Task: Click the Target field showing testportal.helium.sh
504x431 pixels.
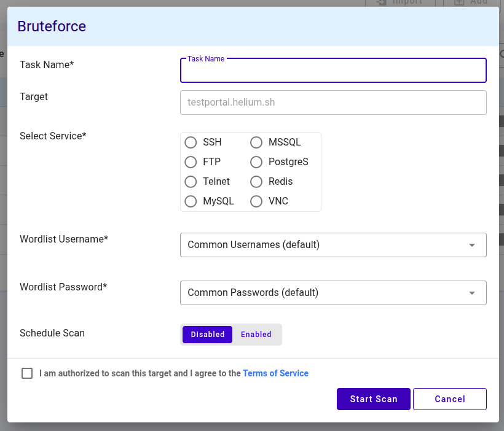Action: tap(333, 103)
